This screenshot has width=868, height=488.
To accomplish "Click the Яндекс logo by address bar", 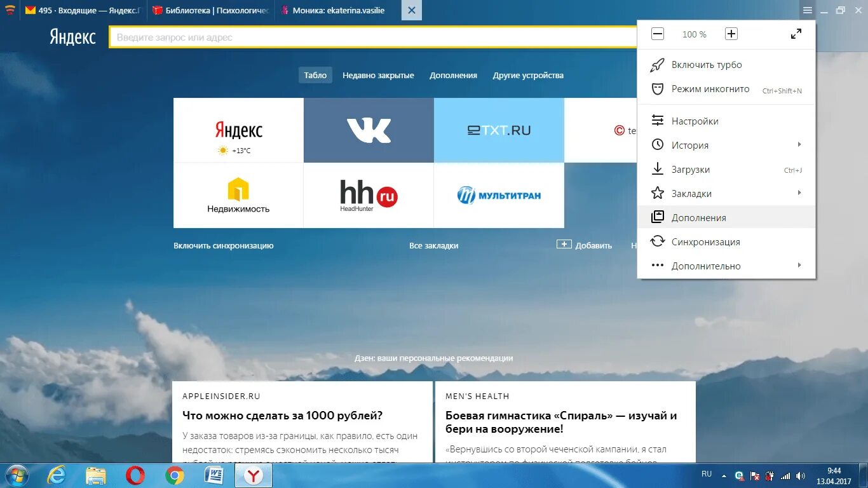I will coord(73,37).
